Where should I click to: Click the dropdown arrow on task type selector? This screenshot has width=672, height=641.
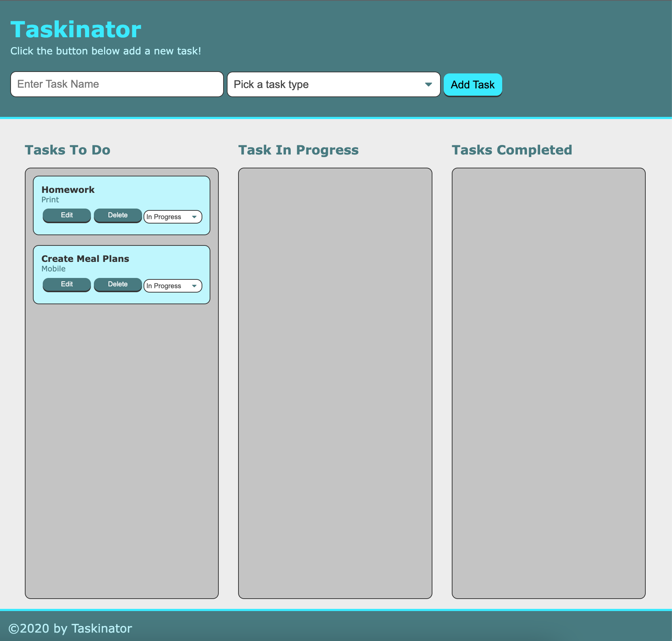(428, 84)
